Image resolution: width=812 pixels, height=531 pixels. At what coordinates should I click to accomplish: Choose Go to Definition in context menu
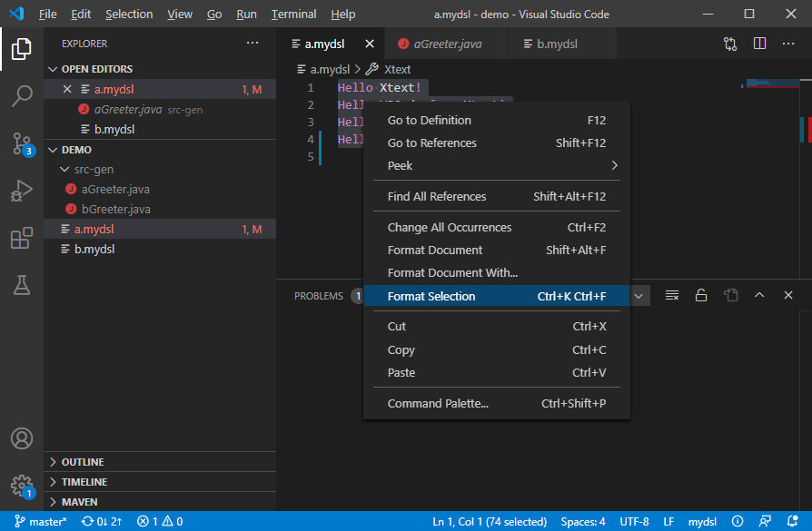tap(497, 120)
